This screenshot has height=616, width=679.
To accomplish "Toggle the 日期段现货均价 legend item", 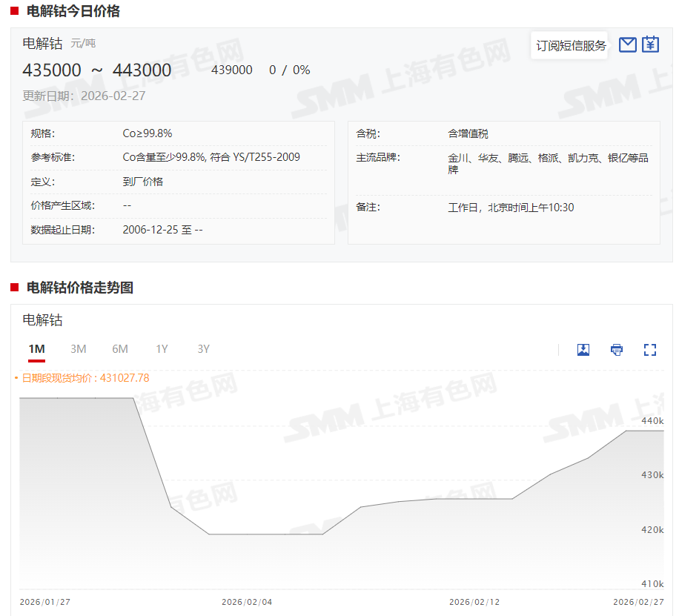I will click(82, 378).
